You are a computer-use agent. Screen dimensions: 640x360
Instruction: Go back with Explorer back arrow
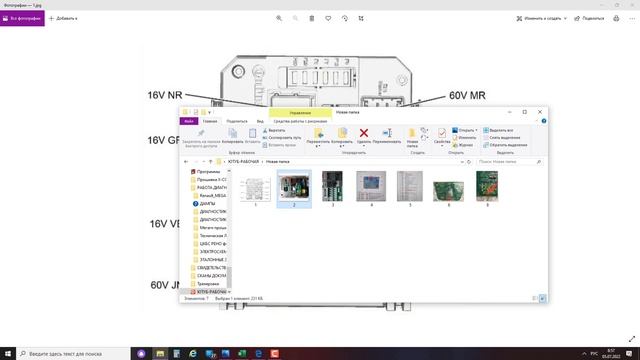[186, 162]
